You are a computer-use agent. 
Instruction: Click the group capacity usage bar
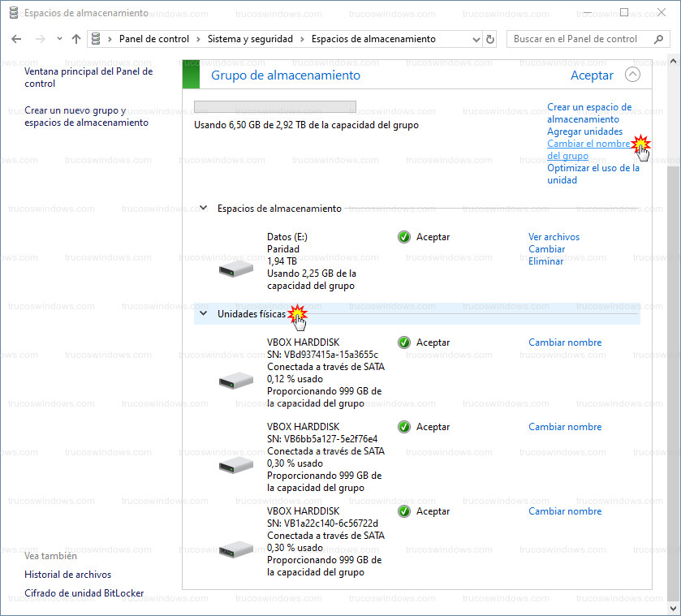(x=274, y=106)
